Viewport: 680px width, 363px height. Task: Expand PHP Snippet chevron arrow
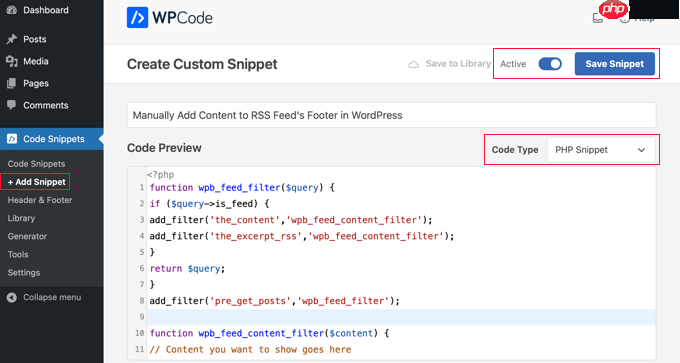coord(641,150)
